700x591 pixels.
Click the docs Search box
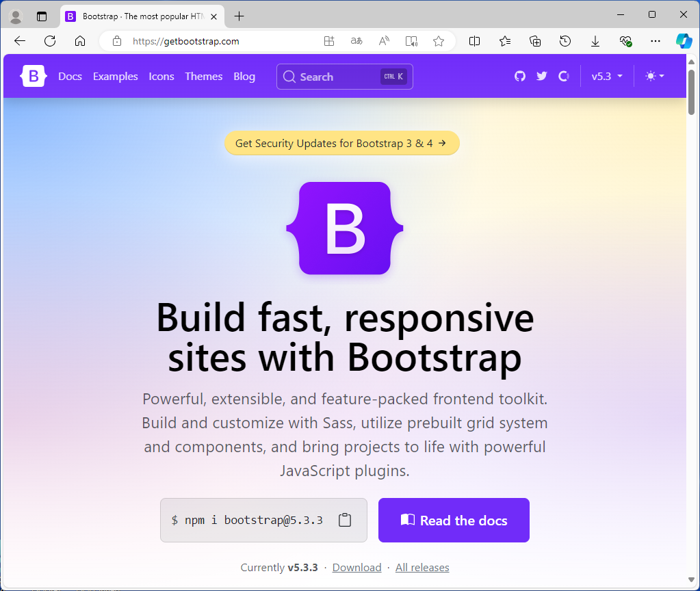point(345,77)
